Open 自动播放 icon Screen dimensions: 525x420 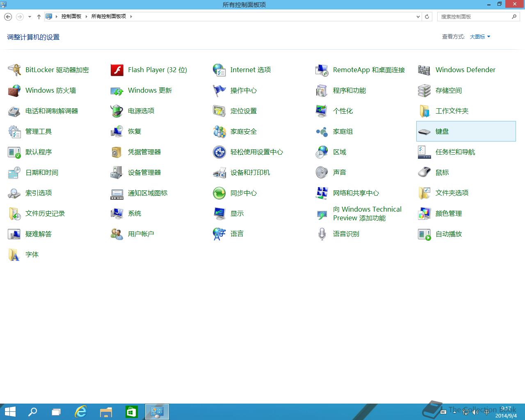[x=425, y=234]
